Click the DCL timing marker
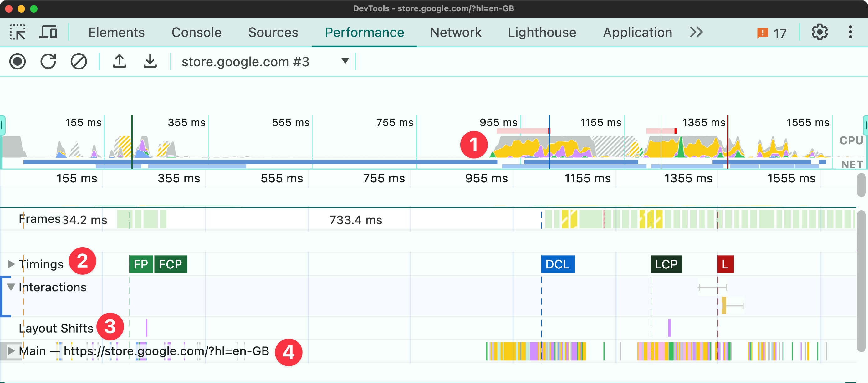 (556, 264)
